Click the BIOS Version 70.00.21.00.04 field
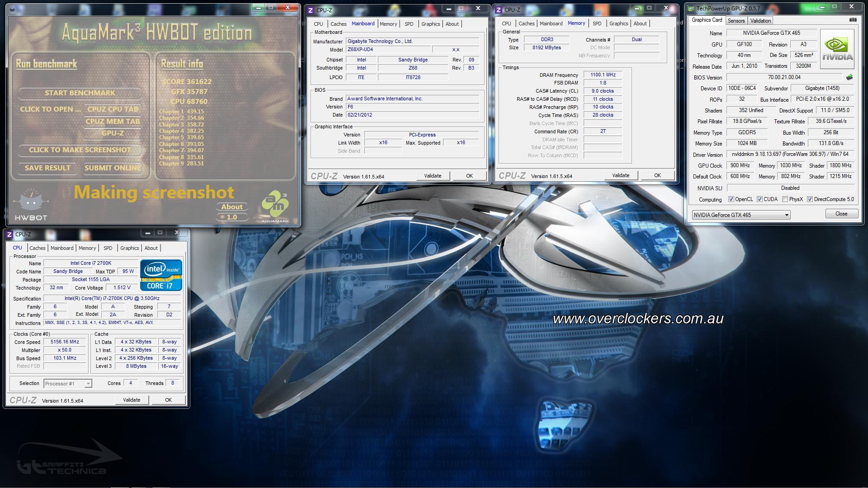Viewport: 868px width, 488px height. [784, 78]
